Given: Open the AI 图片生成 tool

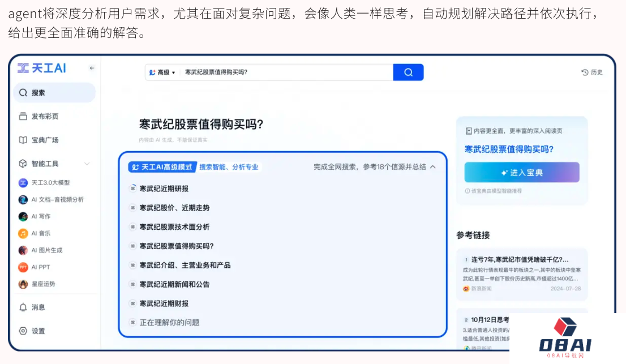Looking at the screenshot, I should pos(46,250).
